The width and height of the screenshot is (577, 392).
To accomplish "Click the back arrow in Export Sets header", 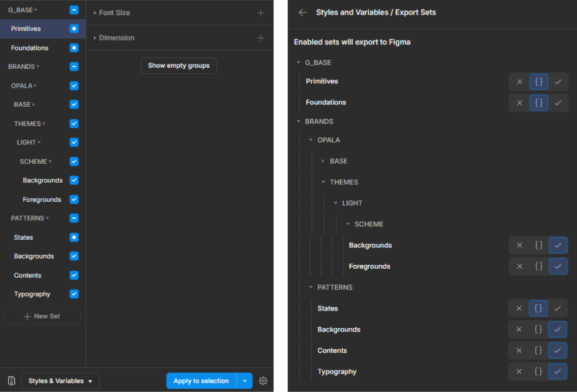I will click(x=302, y=12).
